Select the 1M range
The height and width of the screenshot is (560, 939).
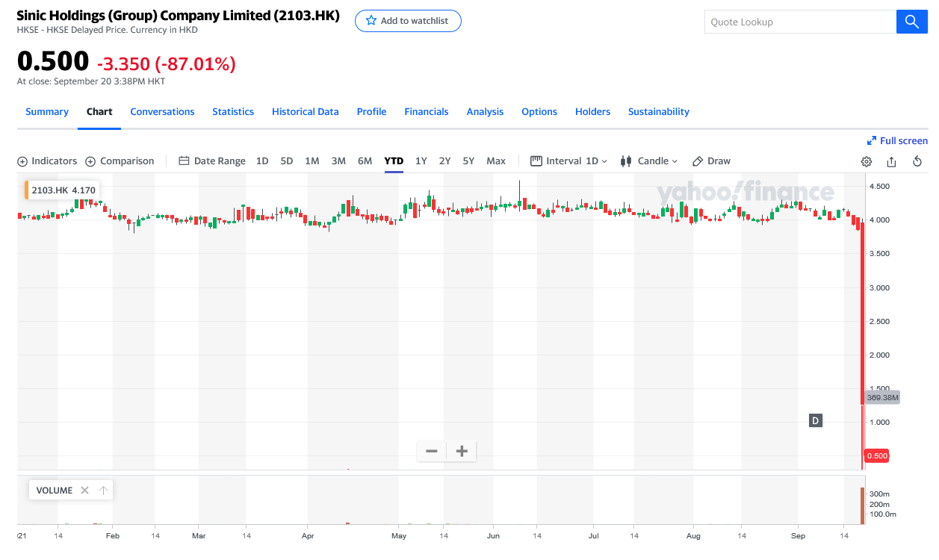point(312,161)
